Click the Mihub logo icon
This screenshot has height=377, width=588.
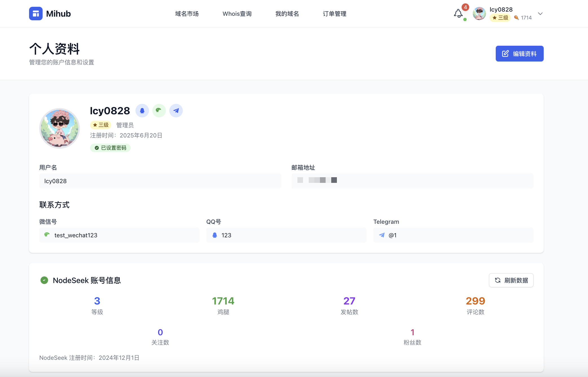click(36, 14)
